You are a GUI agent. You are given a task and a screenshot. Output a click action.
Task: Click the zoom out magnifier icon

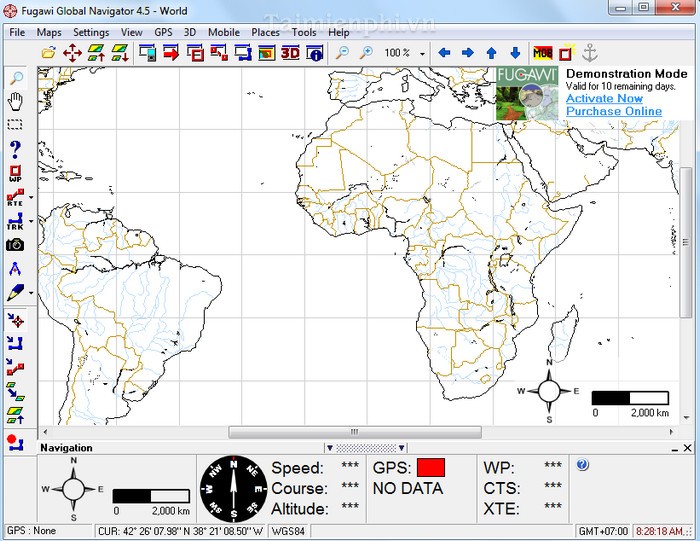tap(342, 53)
